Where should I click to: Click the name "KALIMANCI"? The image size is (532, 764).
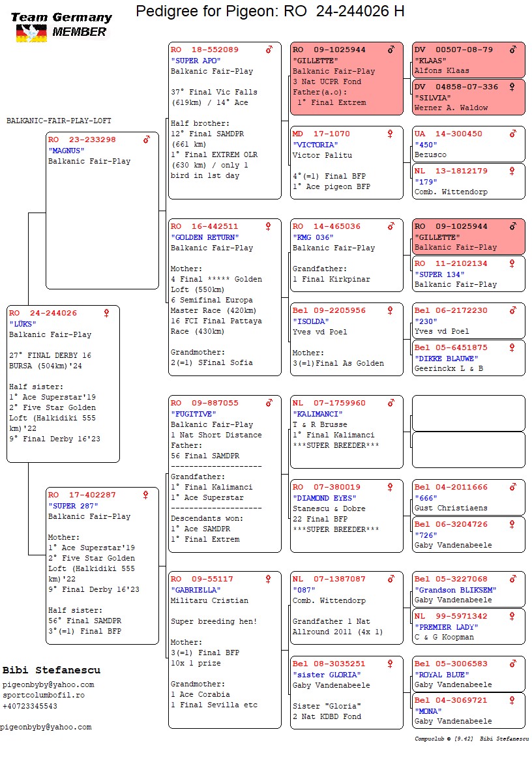pos(317,414)
